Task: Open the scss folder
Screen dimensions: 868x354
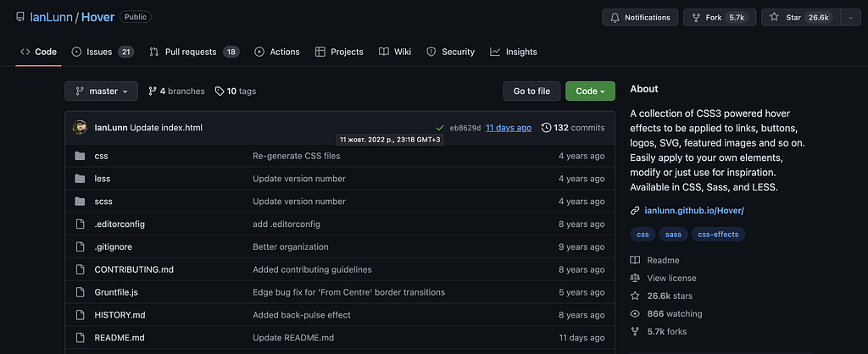Action: coord(103,202)
